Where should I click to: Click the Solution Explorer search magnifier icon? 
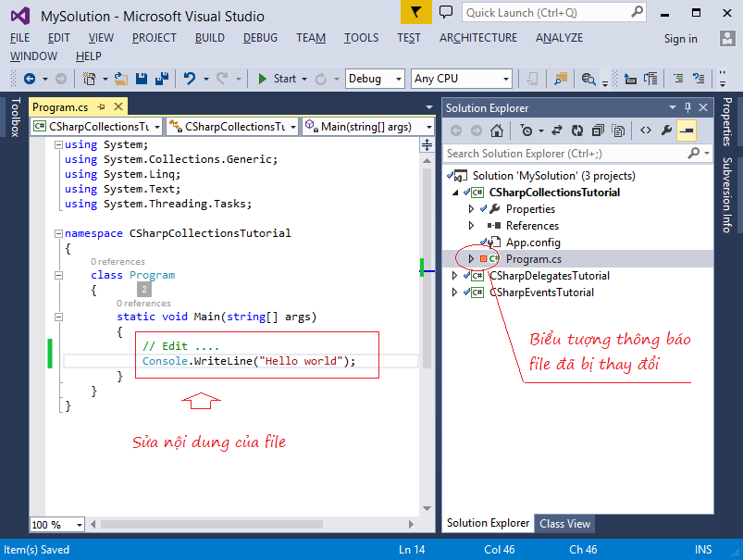click(693, 153)
